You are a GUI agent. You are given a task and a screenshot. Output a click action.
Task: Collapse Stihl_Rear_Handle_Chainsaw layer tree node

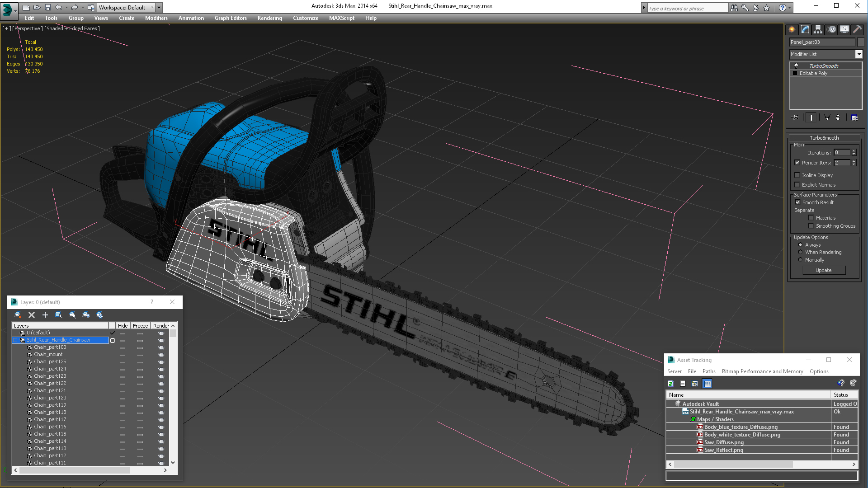[15, 340]
